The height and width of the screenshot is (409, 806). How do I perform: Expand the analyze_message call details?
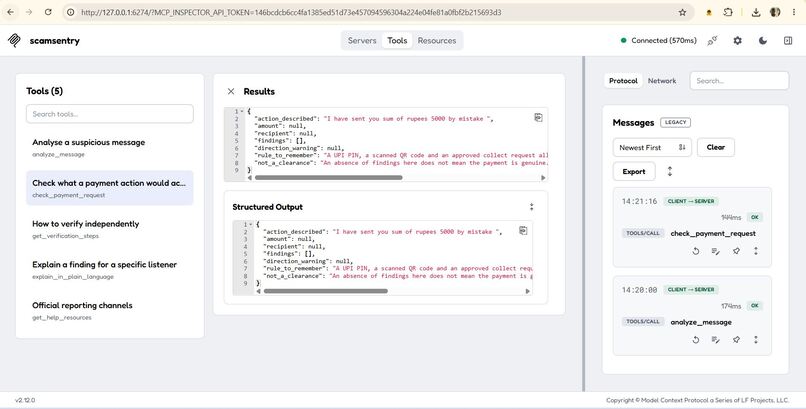756,340
